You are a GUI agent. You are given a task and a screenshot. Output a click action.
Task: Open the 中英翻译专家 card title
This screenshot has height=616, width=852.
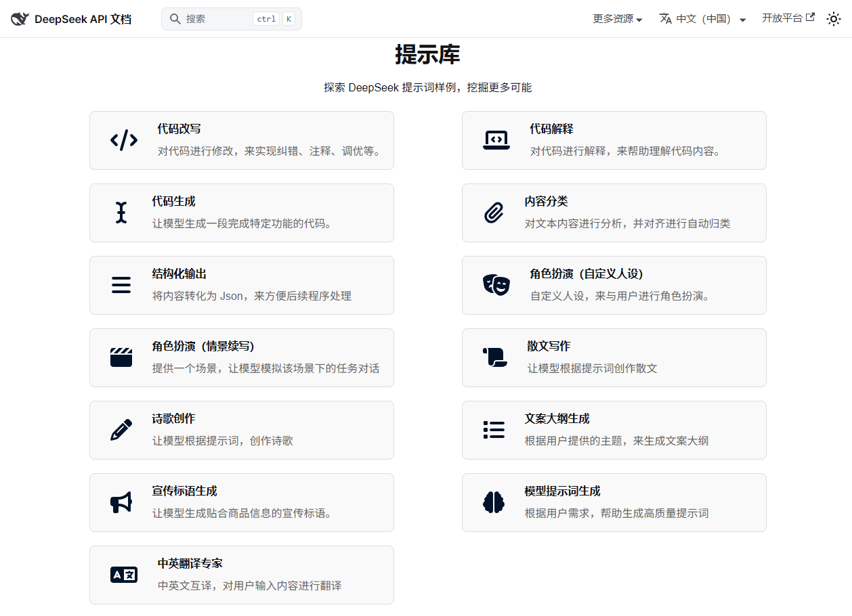[190, 564]
